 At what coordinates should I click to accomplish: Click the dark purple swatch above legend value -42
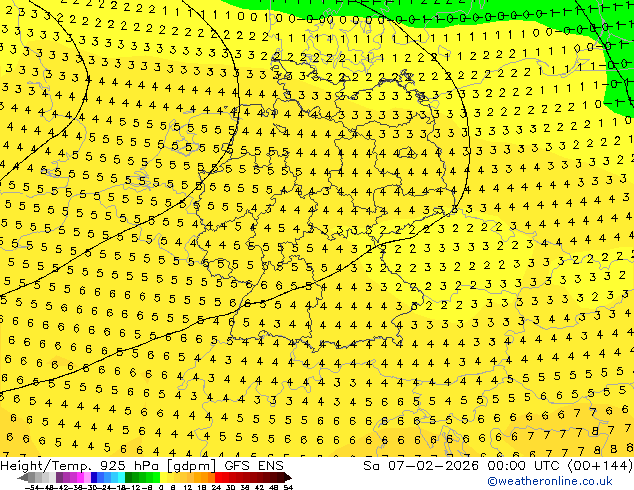(59, 478)
